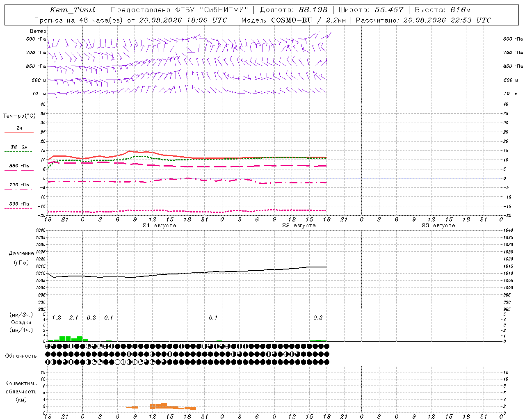The image size is (525, 420).
Task: Click the 500 гПа dotted legend line
Action: pyautogui.click(x=18, y=208)
